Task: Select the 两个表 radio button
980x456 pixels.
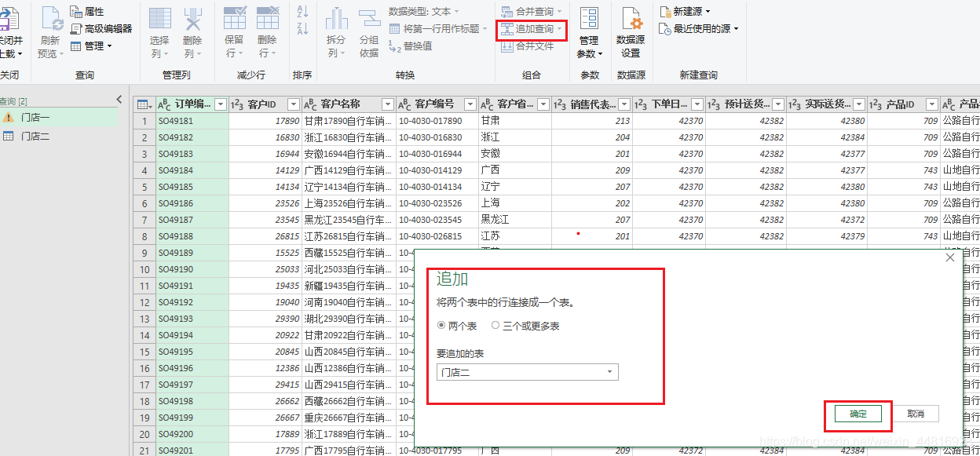Action: (x=441, y=324)
